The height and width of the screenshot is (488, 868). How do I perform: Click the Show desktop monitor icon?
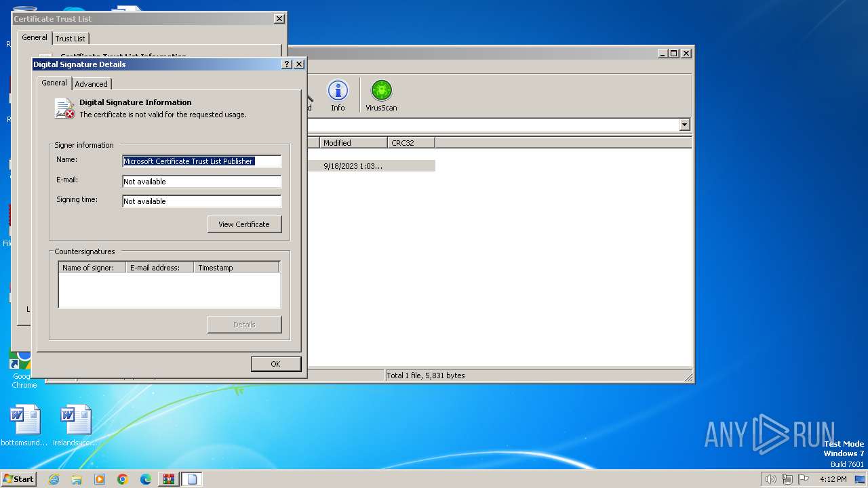click(x=861, y=479)
